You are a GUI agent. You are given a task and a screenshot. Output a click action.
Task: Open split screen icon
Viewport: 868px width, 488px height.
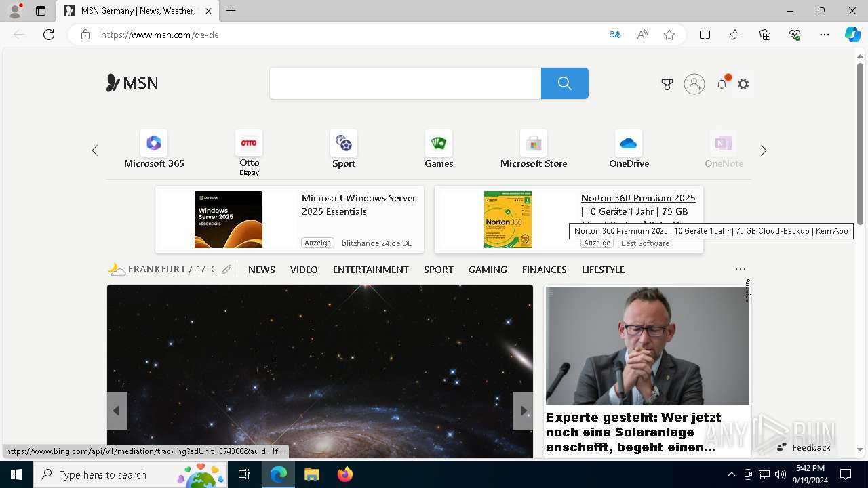[705, 35]
